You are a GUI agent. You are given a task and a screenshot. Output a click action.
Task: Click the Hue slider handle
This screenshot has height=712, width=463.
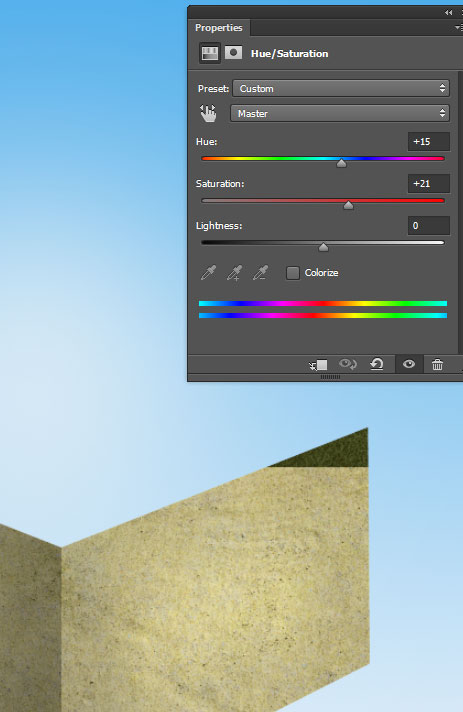pyautogui.click(x=341, y=163)
